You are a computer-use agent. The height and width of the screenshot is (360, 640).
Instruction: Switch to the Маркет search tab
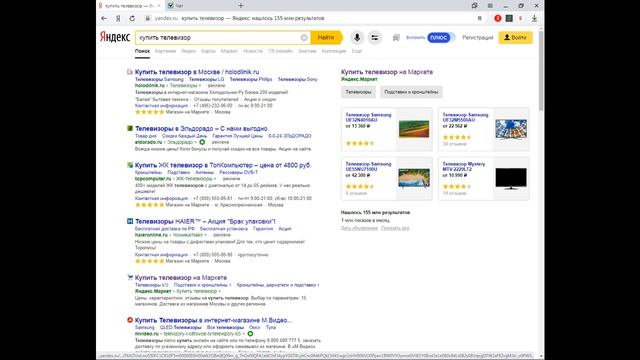tap(229, 51)
